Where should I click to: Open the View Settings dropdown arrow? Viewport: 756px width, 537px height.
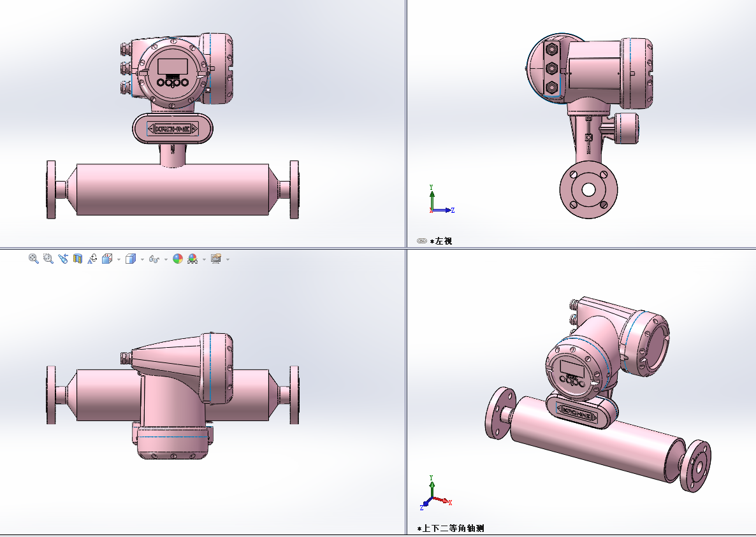pyautogui.click(x=228, y=260)
